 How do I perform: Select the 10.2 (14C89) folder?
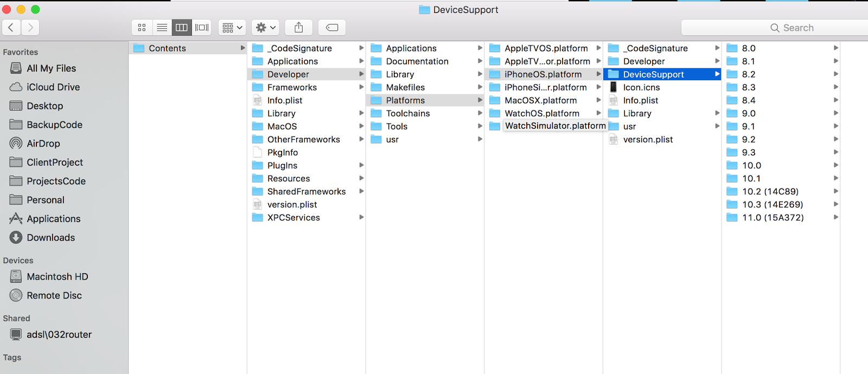click(x=781, y=192)
